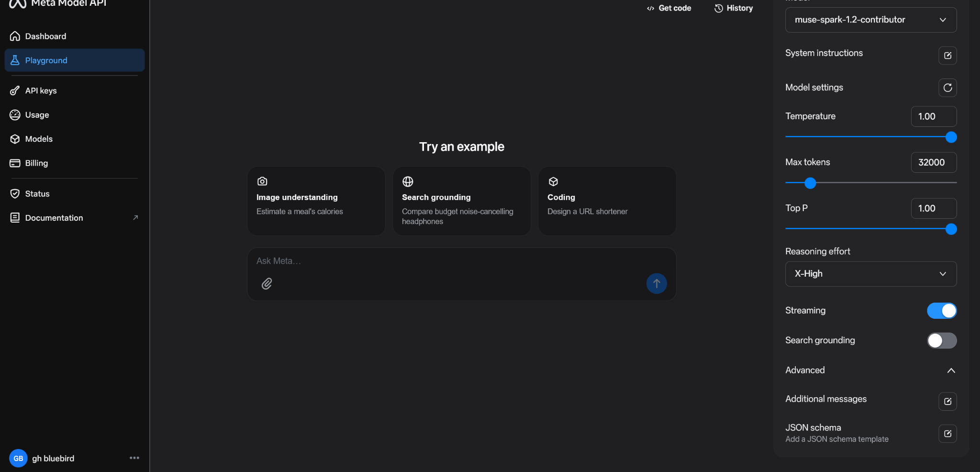Open API keys in the sidebar
This screenshot has width=980, height=472.
click(75, 90)
